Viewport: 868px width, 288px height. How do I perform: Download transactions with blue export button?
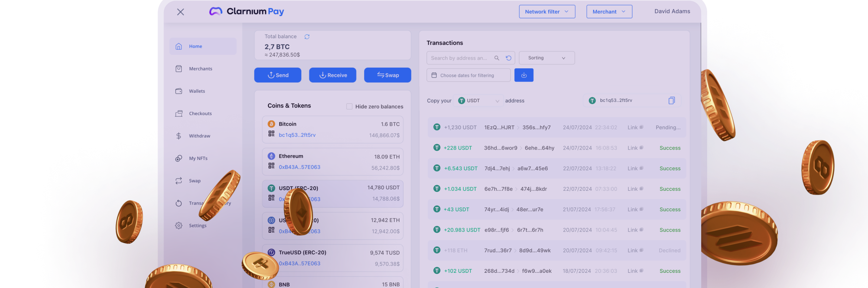tap(524, 75)
